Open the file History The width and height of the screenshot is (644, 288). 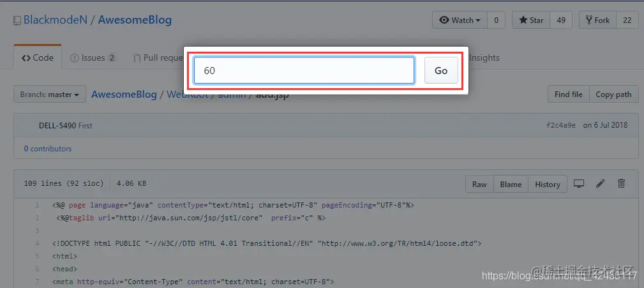(548, 184)
